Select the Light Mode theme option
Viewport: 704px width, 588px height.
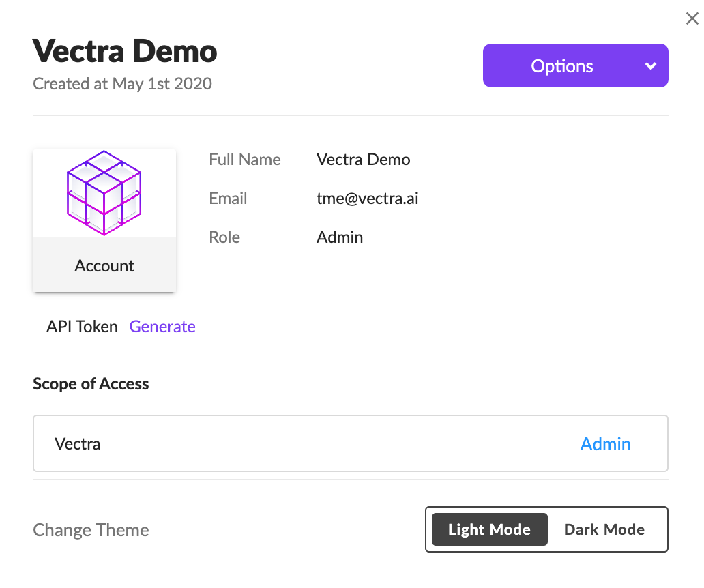(x=489, y=529)
